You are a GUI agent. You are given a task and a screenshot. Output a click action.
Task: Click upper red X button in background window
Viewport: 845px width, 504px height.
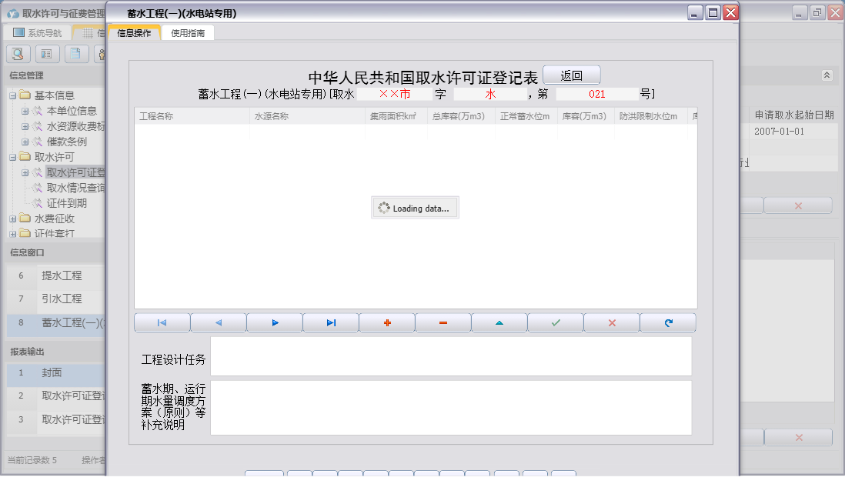click(x=798, y=206)
